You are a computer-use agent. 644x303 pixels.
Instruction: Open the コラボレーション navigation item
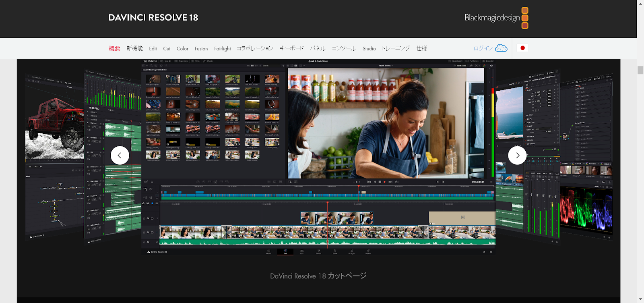tap(255, 48)
